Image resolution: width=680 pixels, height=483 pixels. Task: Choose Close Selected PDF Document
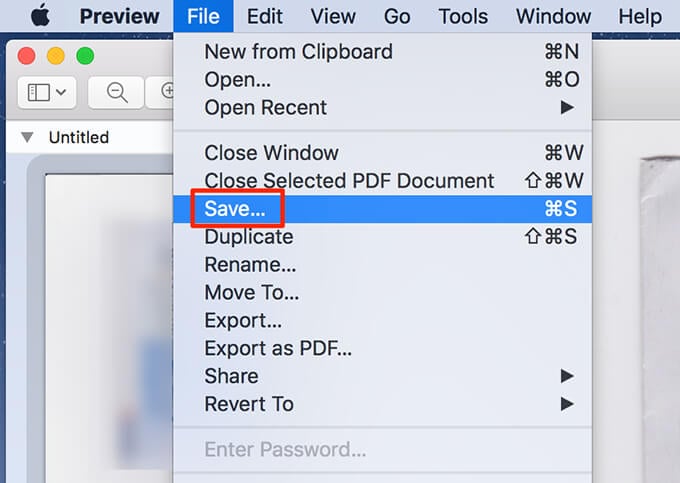[382, 180]
